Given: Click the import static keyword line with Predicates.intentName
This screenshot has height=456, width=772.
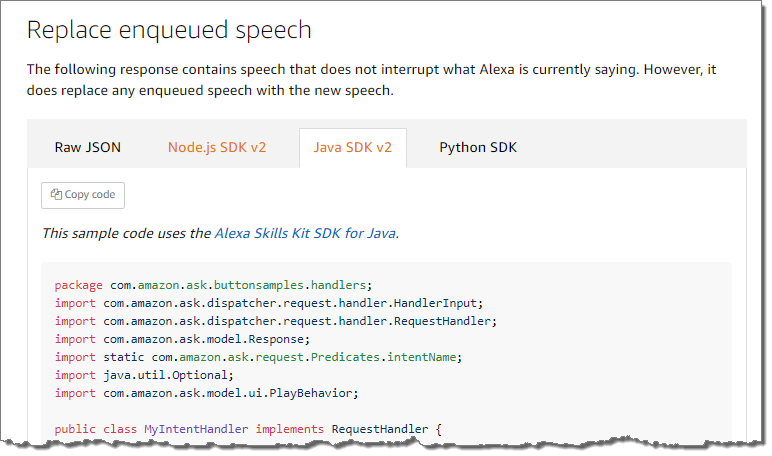Looking at the screenshot, I should click(x=255, y=357).
